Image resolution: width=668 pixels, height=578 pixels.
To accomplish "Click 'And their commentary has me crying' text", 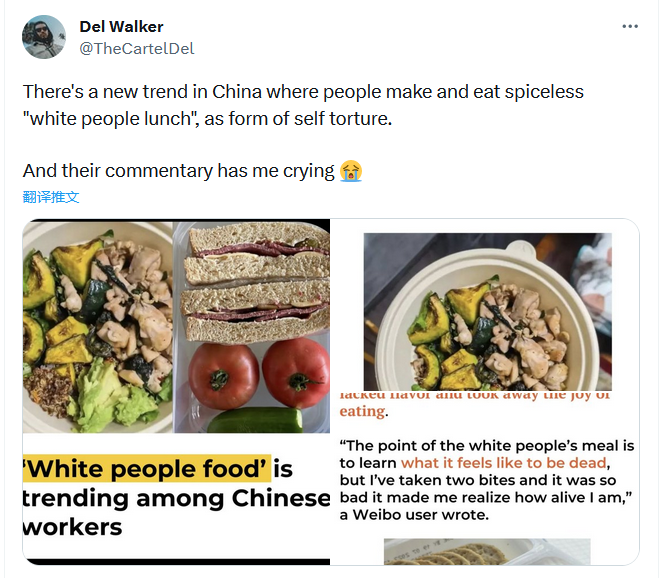I will coord(179,171).
